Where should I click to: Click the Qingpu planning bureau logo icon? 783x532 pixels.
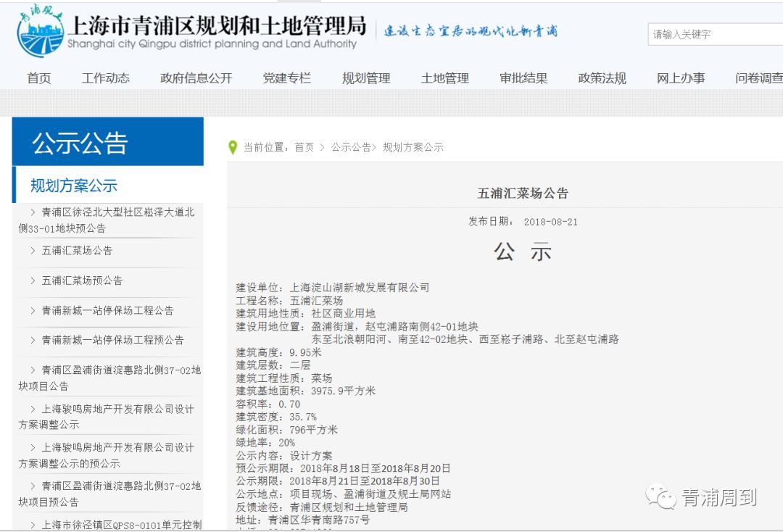coord(40,33)
